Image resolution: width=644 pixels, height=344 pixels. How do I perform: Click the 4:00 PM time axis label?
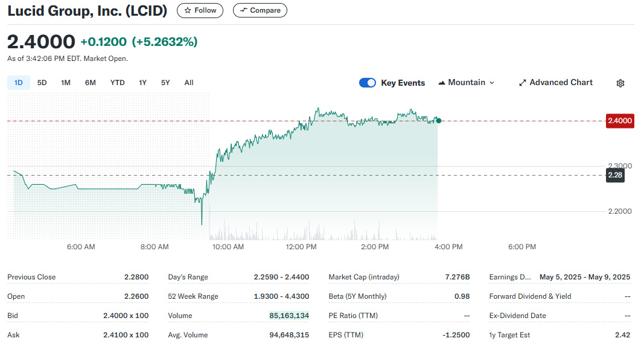[448, 247]
